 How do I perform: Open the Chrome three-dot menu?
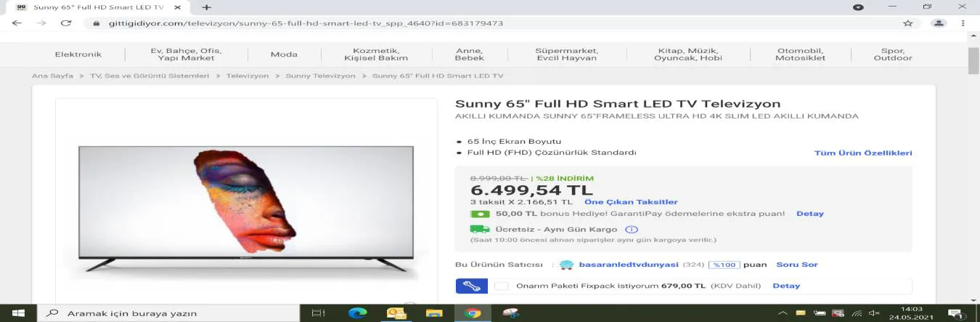coord(963,23)
